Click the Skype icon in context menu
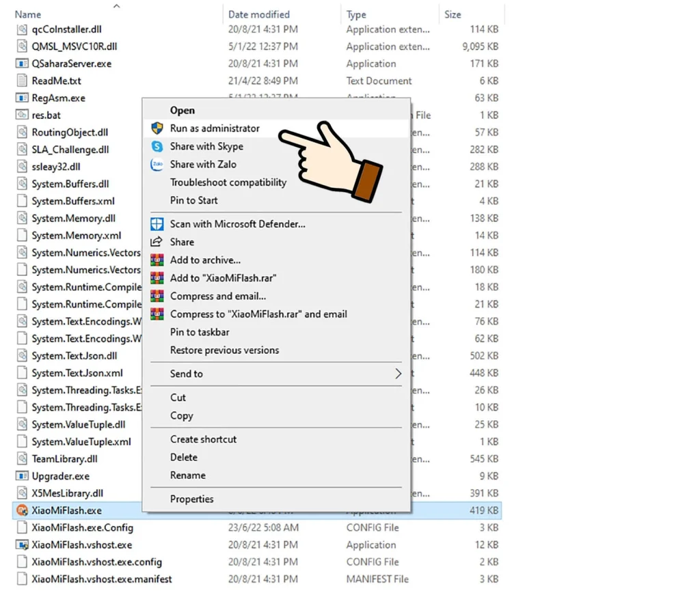Image resolution: width=700 pixels, height=608 pixels. coord(157,146)
